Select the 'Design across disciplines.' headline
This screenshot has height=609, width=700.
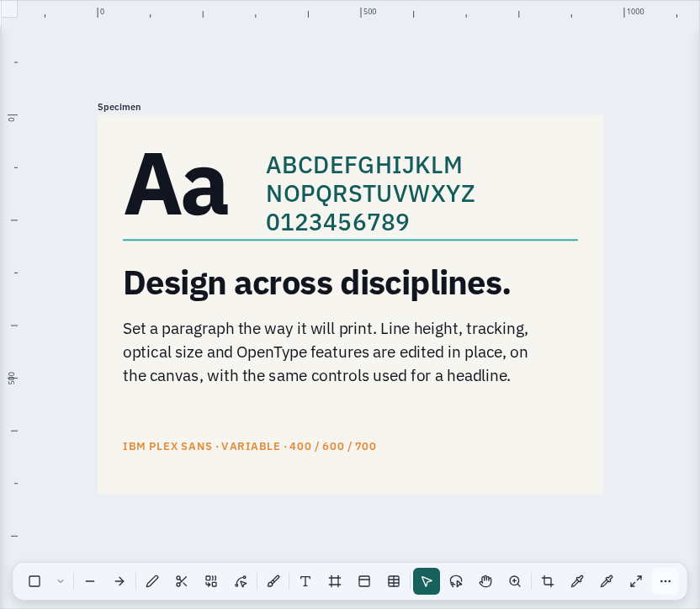point(317,283)
